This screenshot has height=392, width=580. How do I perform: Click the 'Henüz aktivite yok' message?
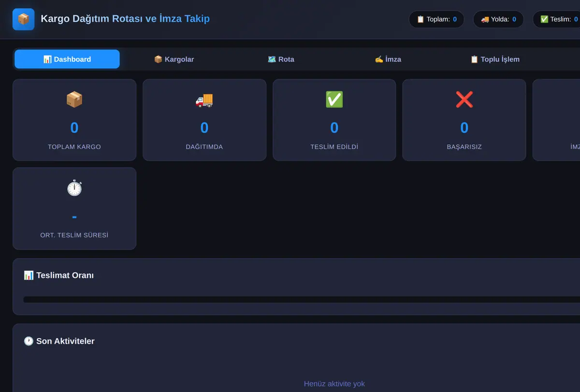[334, 384]
